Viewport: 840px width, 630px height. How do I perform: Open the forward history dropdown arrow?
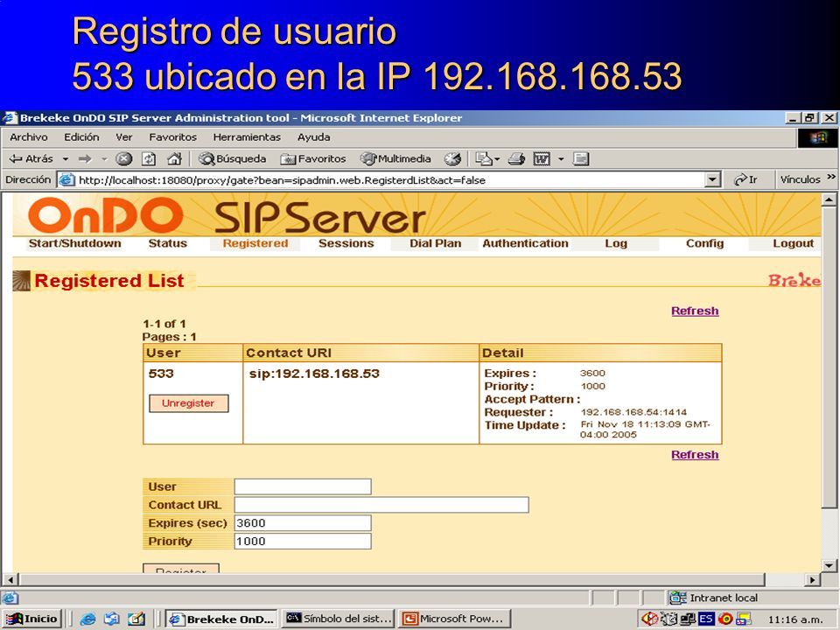point(104,158)
